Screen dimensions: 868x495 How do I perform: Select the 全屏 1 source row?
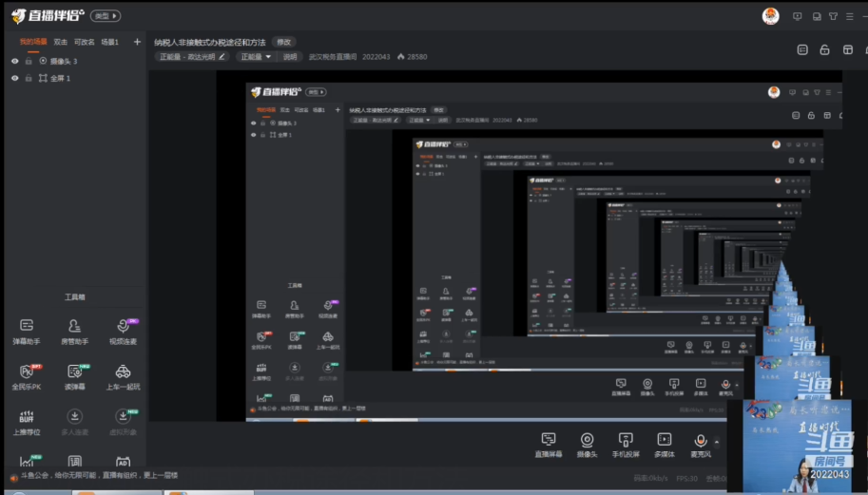[x=75, y=79]
